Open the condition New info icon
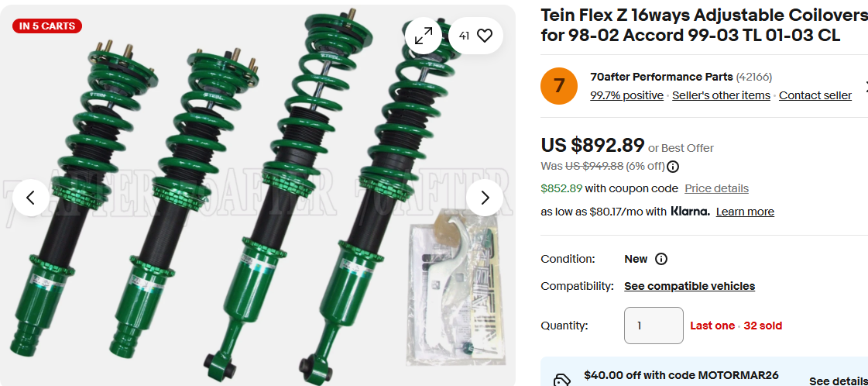The height and width of the screenshot is (386, 868). (x=661, y=259)
